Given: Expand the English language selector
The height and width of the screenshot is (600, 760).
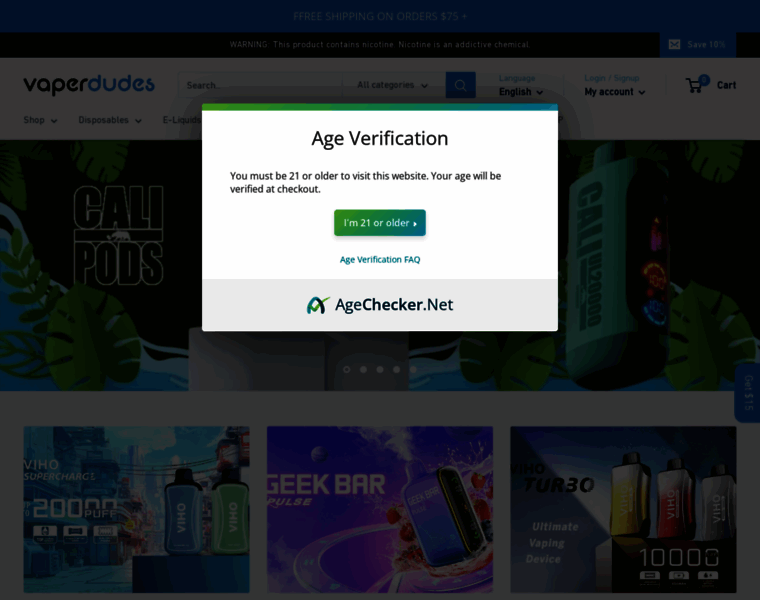Looking at the screenshot, I should pyautogui.click(x=521, y=92).
